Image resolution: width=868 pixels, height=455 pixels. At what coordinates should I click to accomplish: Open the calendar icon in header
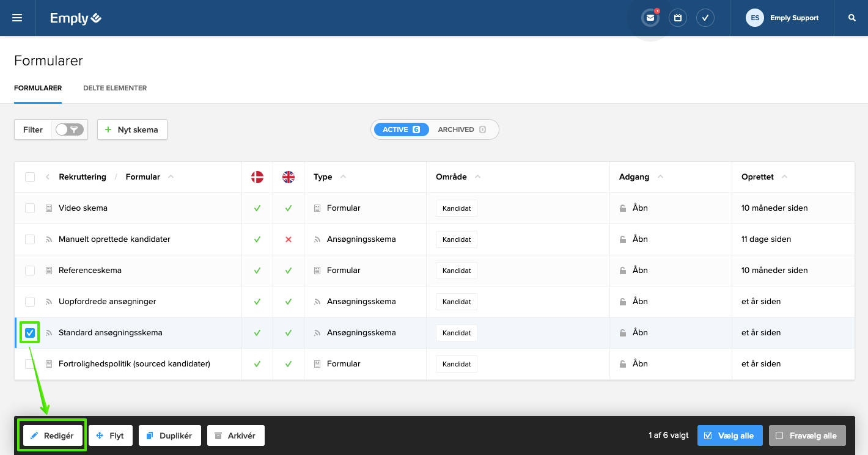678,18
